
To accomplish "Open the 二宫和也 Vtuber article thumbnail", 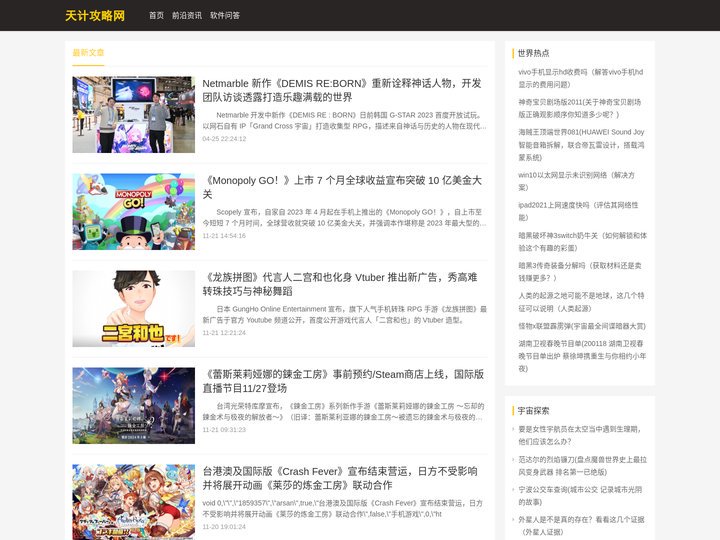I will click(134, 309).
